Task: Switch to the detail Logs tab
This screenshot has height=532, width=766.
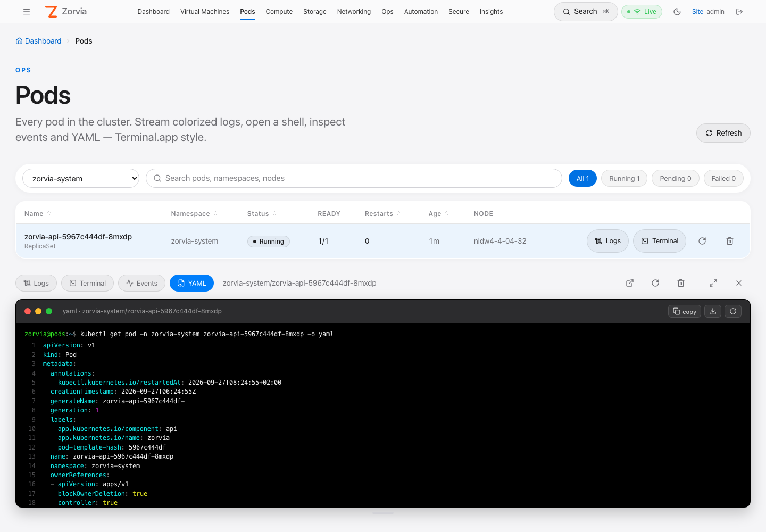Action: pyautogui.click(x=36, y=283)
